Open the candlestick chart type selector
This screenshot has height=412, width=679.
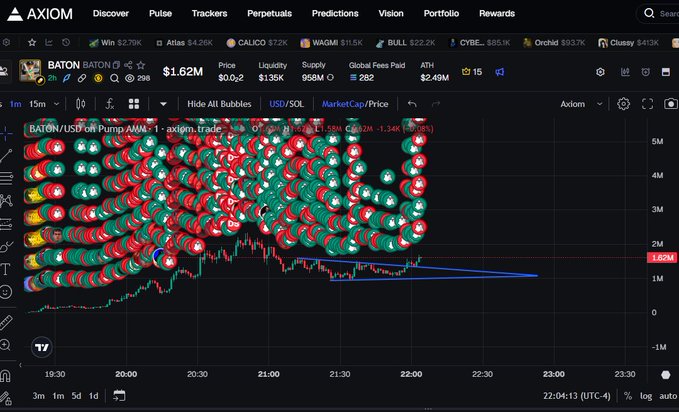click(x=81, y=104)
